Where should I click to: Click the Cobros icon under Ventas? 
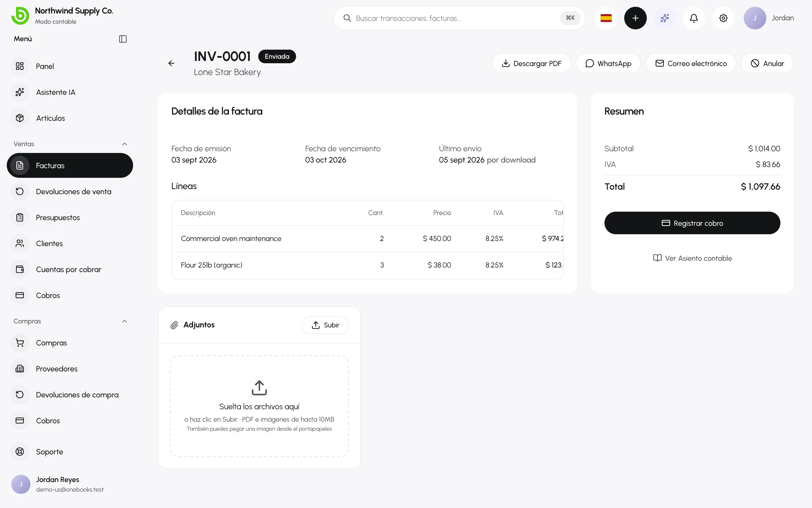coord(20,295)
